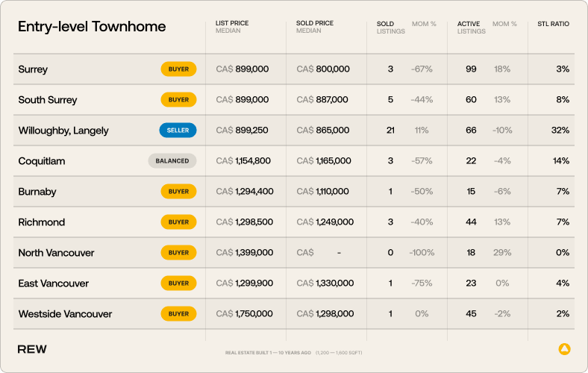This screenshot has height=373, width=588.
Task: Click Willoughby list price 'CA$ 899,250'
Action: [x=242, y=130]
